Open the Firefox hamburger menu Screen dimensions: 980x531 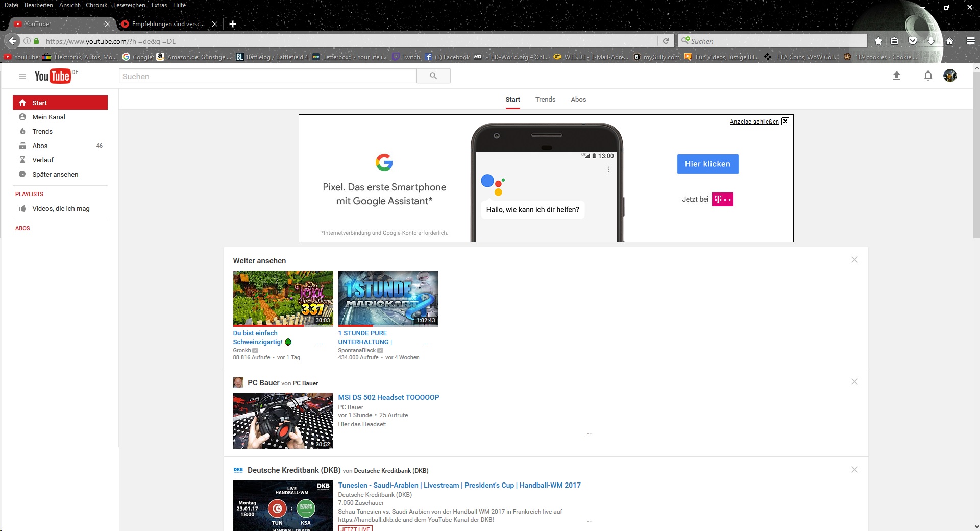pyautogui.click(x=970, y=41)
